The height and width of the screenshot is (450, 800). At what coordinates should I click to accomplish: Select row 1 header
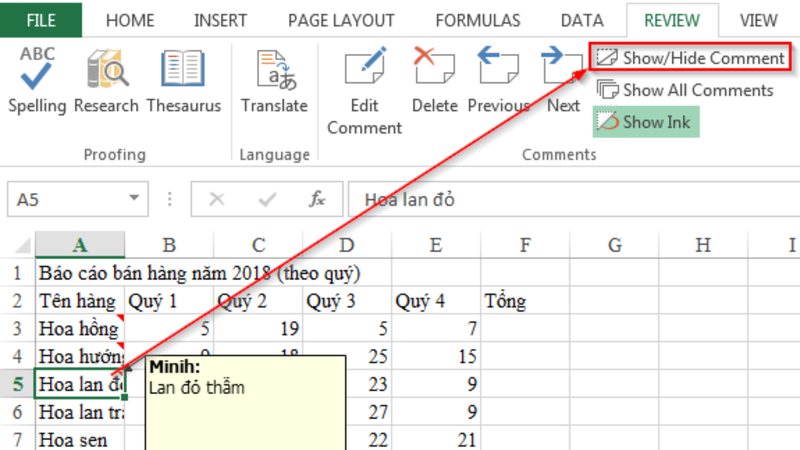(x=17, y=272)
